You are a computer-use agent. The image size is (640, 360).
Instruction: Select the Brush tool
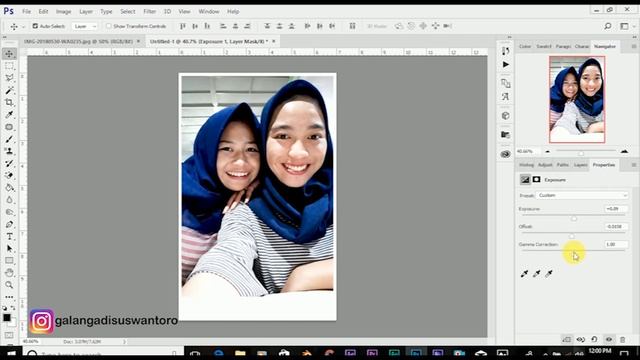(x=9, y=139)
